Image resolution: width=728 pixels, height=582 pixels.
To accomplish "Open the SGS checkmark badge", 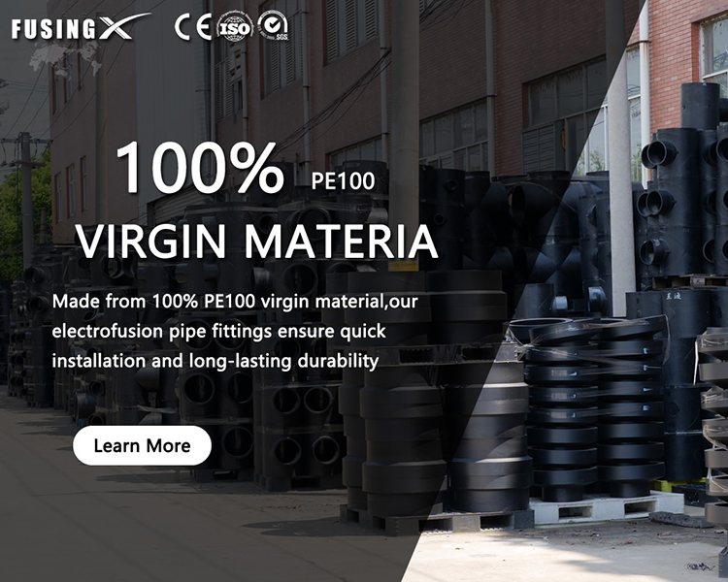I will tap(274, 27).
